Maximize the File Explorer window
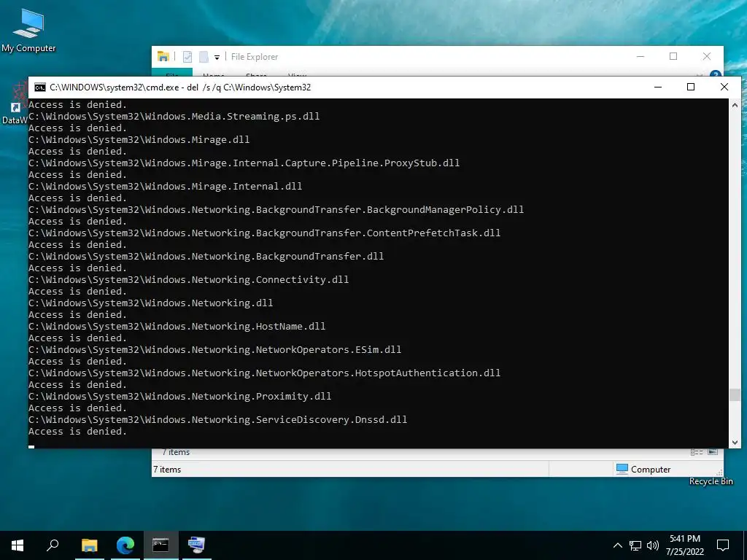Image resolution: width=747 pixels, height=560 pixels. coord(673,56)
